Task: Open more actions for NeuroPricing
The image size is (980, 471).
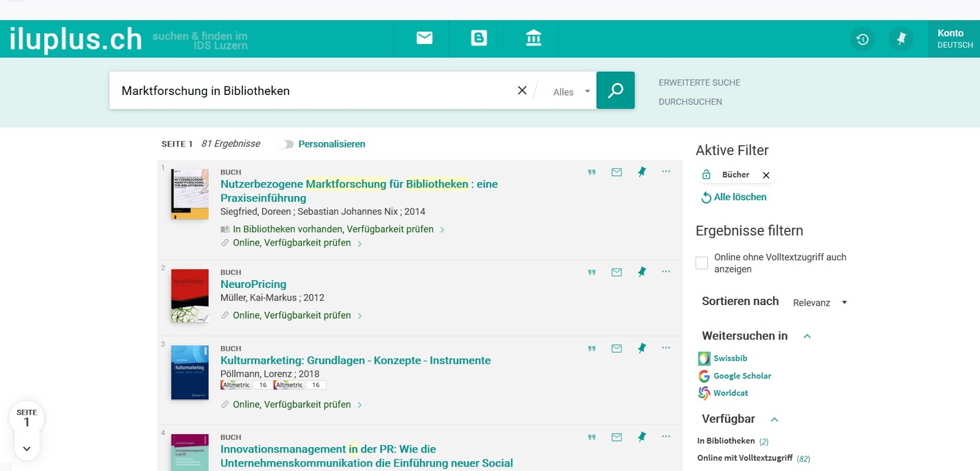Action: coord(666,271)
